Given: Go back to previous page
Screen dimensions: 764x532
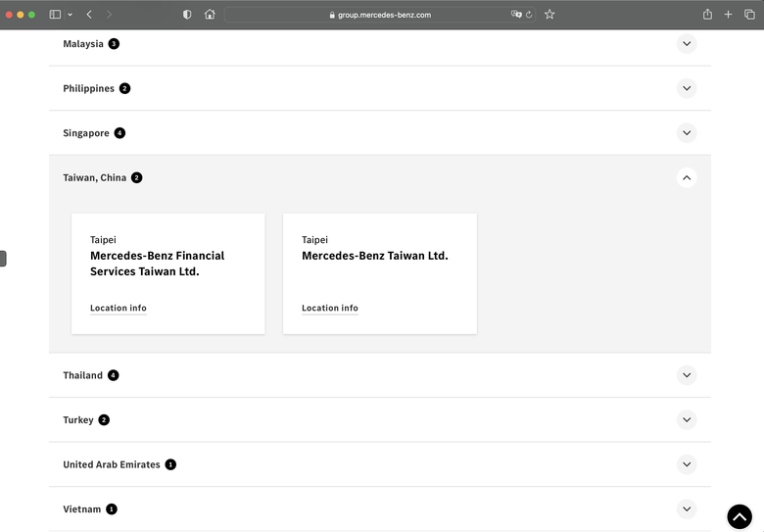Looking at the screenshot, I should pyautogui.click(x=89, y=15).
